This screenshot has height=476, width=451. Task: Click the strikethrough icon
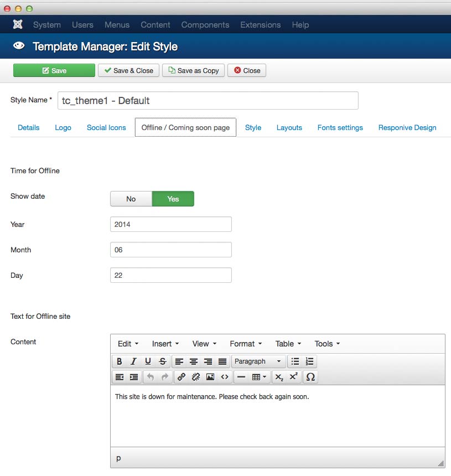click(162, 361)
